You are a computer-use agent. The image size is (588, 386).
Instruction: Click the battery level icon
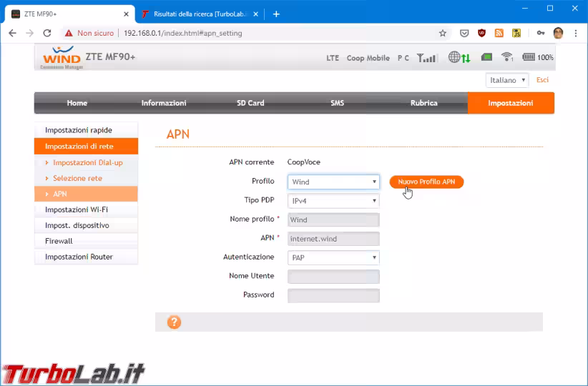tap(529, 57)
